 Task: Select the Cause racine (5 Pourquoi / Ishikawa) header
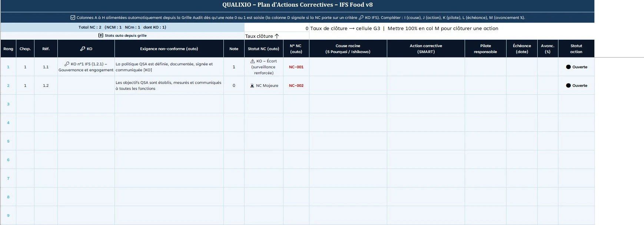click(x=348, y=49)
